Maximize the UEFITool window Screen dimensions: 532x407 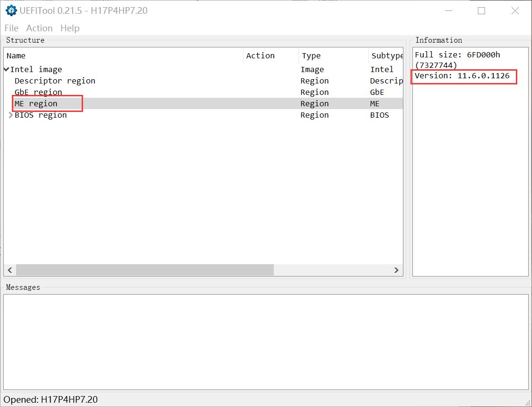(x=481, y=11)
